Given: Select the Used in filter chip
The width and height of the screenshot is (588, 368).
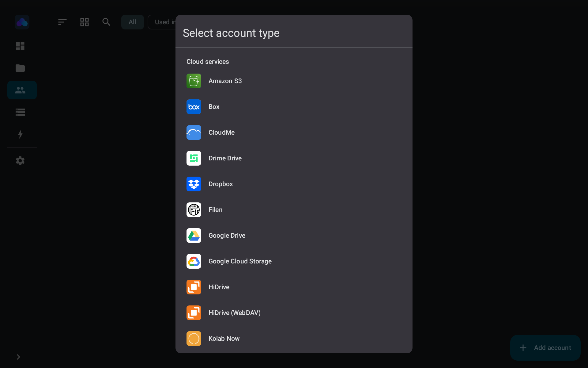Looking at the screenshot, I should point(162,22).
